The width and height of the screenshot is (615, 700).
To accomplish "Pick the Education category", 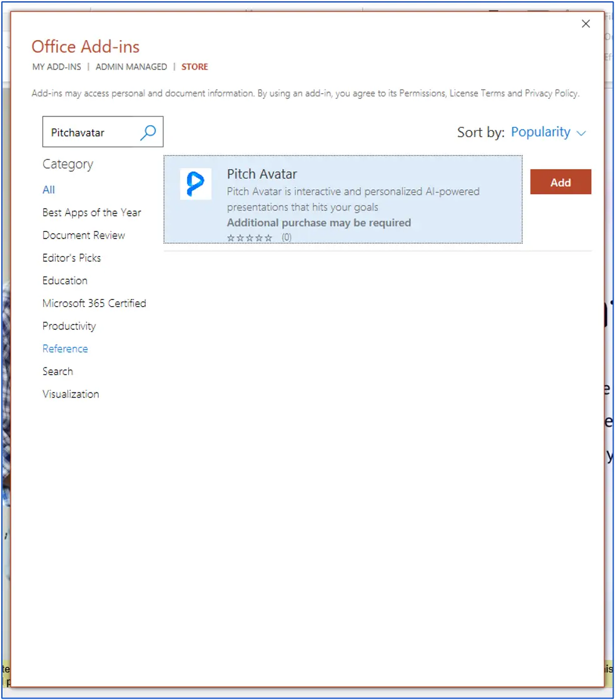I will [x=65, y=281].
